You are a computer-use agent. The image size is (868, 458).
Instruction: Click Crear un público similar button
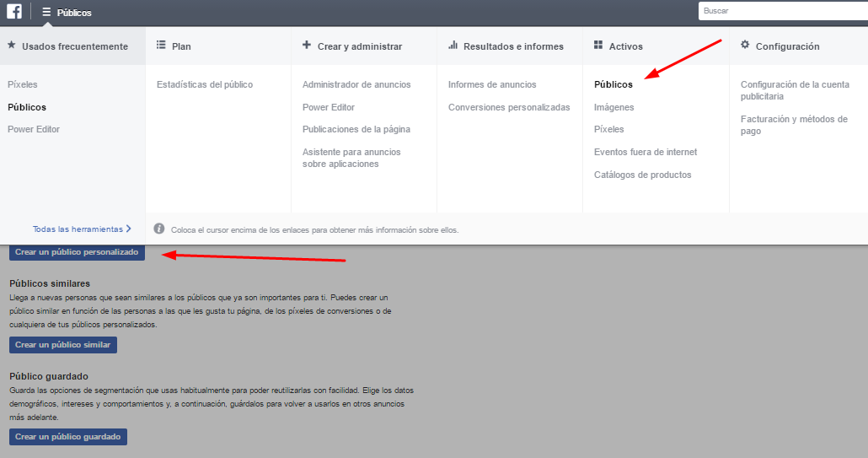[63, 345]
